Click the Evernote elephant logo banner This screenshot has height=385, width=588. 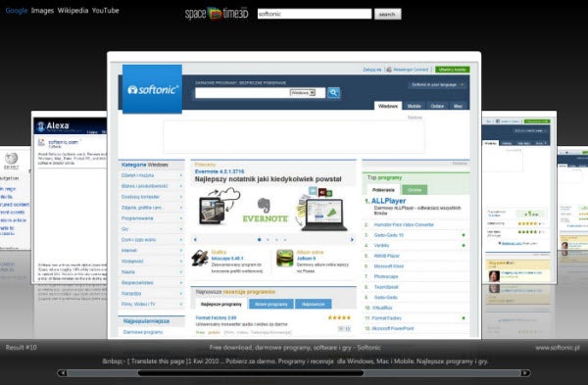coord(266,211)
